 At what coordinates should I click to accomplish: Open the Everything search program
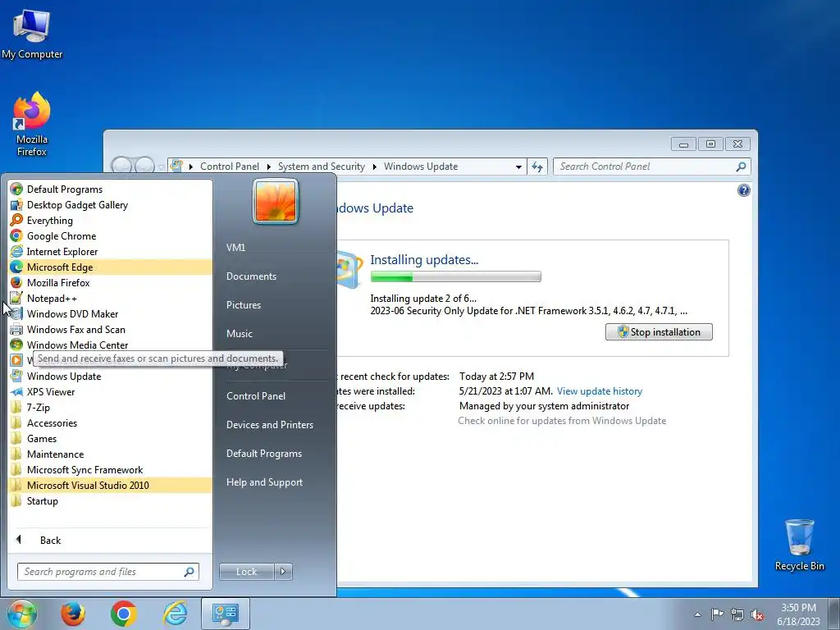[x=110, y=220]
